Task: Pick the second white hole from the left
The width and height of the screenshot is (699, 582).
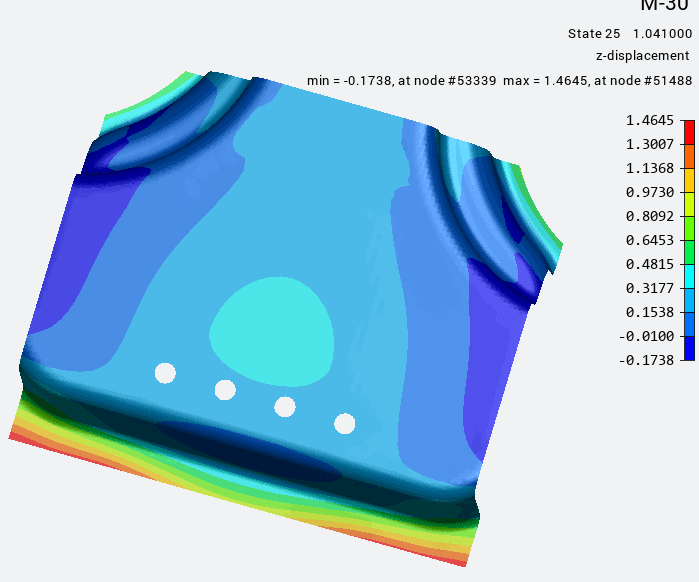Action: pyautogui.click(x=225, y=390)
